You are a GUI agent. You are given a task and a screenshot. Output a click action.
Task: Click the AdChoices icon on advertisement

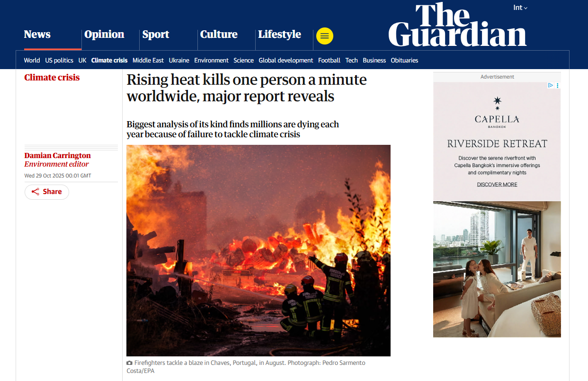click(551, 86)
